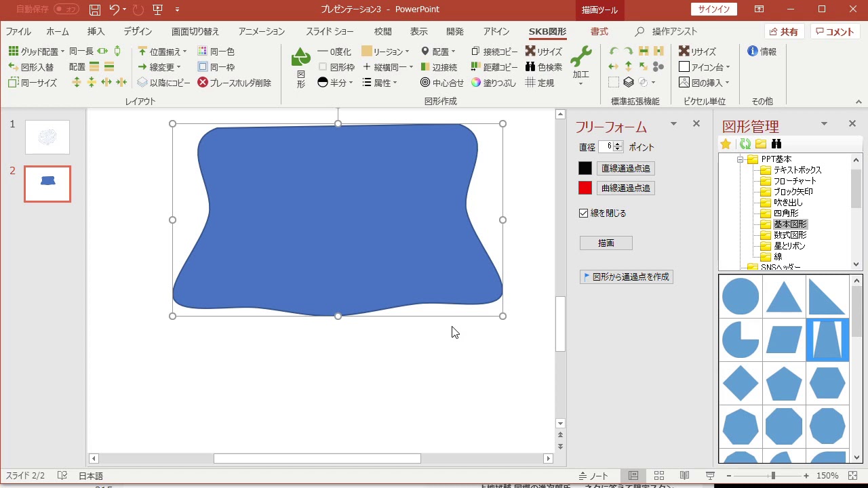The width and height of the screenshot is (868, 488).
Task: Click the 同一サイズ same-size tool
Action: click(33, 83)
